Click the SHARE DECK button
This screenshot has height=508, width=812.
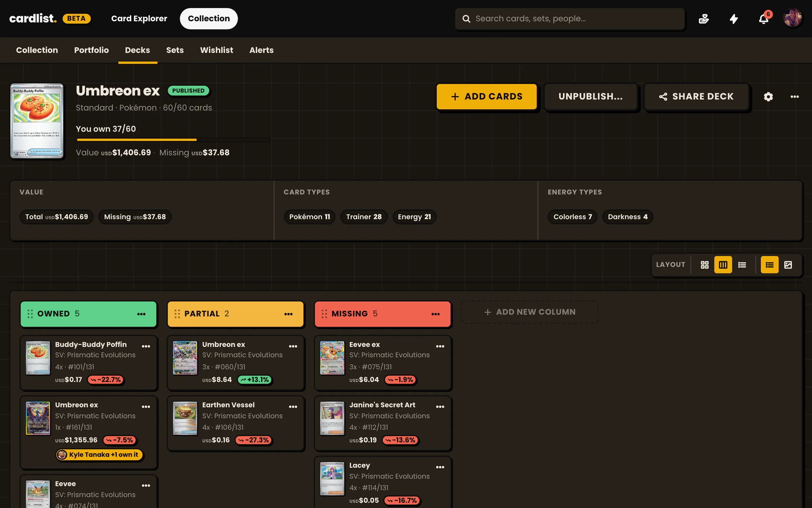point(697,97)
